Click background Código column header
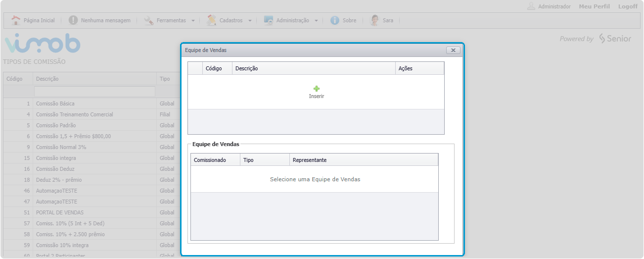Image resolution: width=644 pixels, height=259 pixels. [18, 79]
